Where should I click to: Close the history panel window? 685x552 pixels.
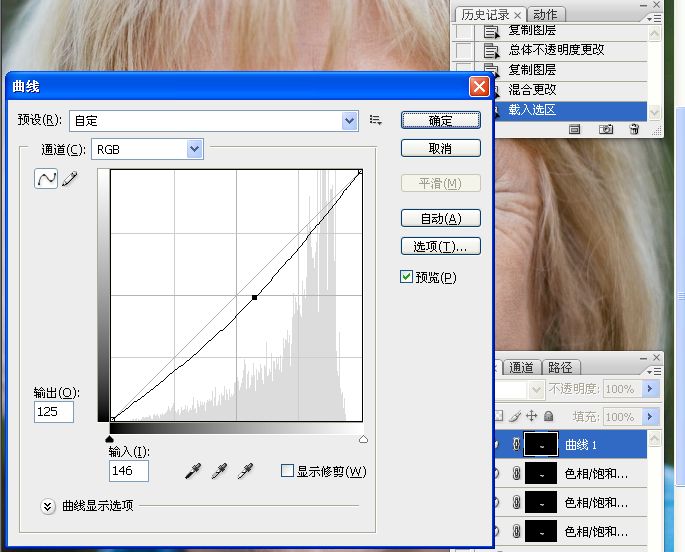click(657, 5)
